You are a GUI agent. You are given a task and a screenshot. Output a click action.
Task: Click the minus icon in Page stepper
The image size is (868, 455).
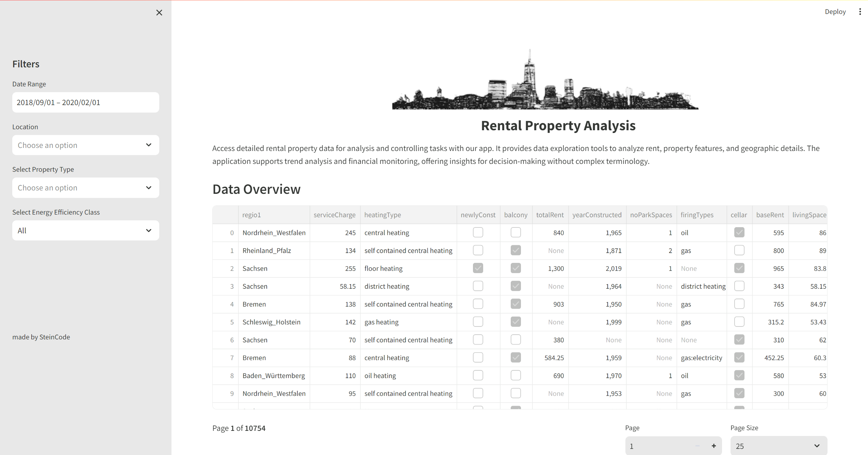(x=697, y=446)
